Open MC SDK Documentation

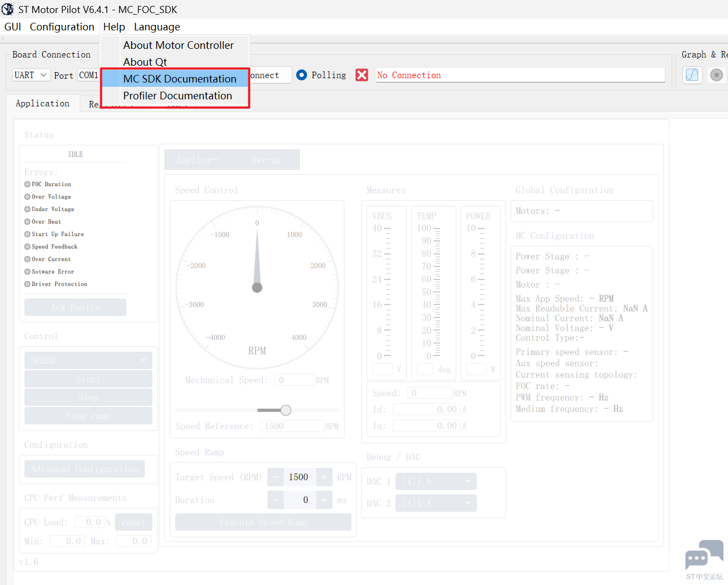(175, 79)
